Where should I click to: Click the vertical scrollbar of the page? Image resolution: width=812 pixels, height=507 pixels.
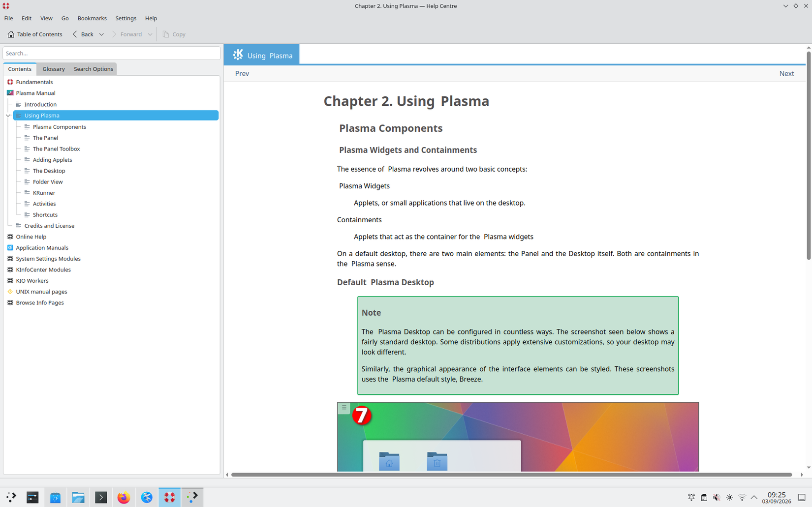point(808,155)
